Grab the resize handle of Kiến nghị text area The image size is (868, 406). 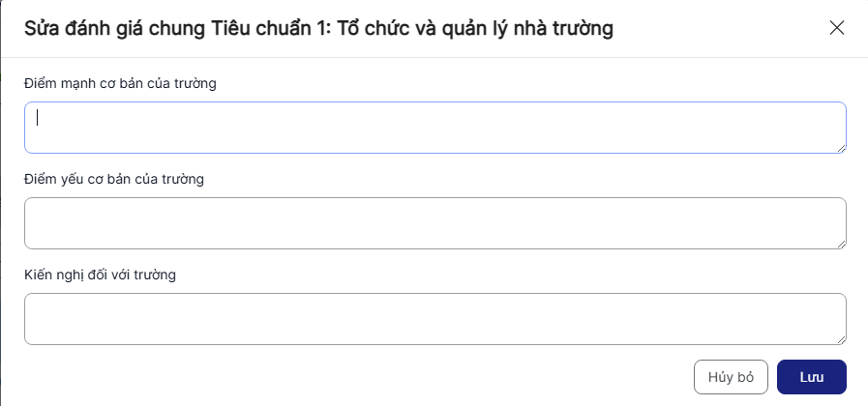[x=841, y=338]
